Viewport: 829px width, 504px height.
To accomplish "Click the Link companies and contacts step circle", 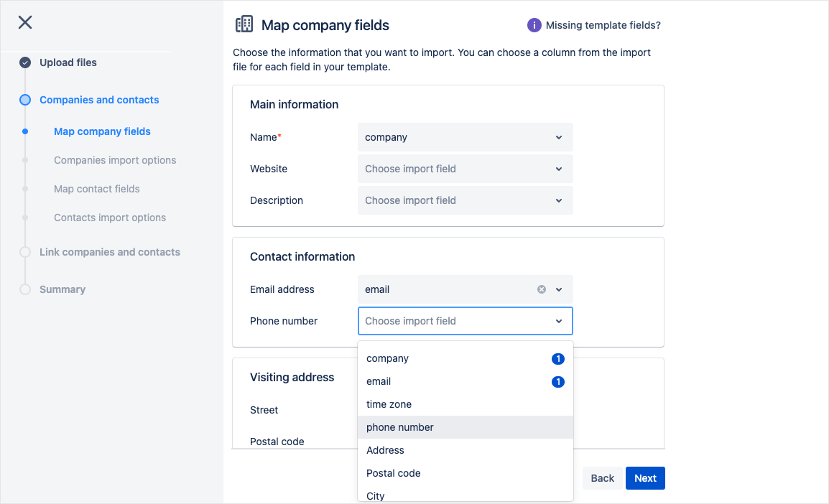I will click(25, 252).
